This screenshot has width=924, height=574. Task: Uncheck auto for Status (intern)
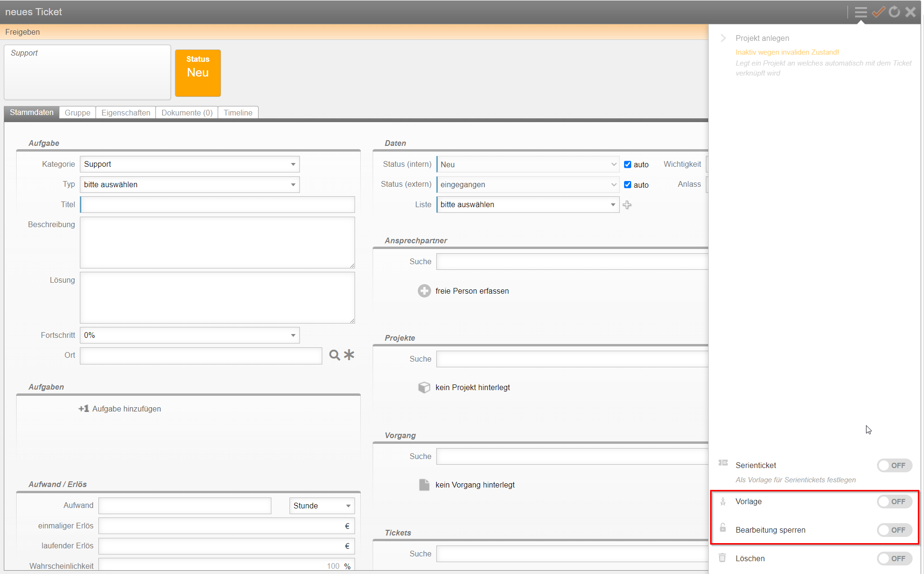point(627,164)
